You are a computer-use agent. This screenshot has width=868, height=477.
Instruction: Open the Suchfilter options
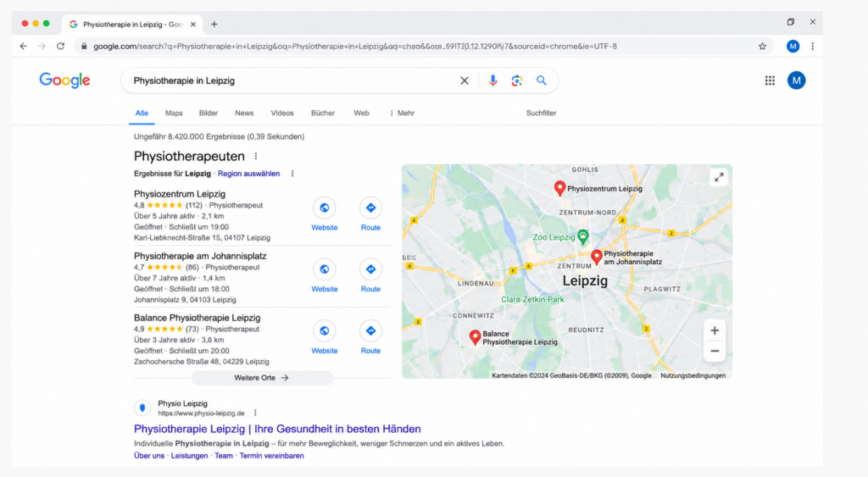542,113
